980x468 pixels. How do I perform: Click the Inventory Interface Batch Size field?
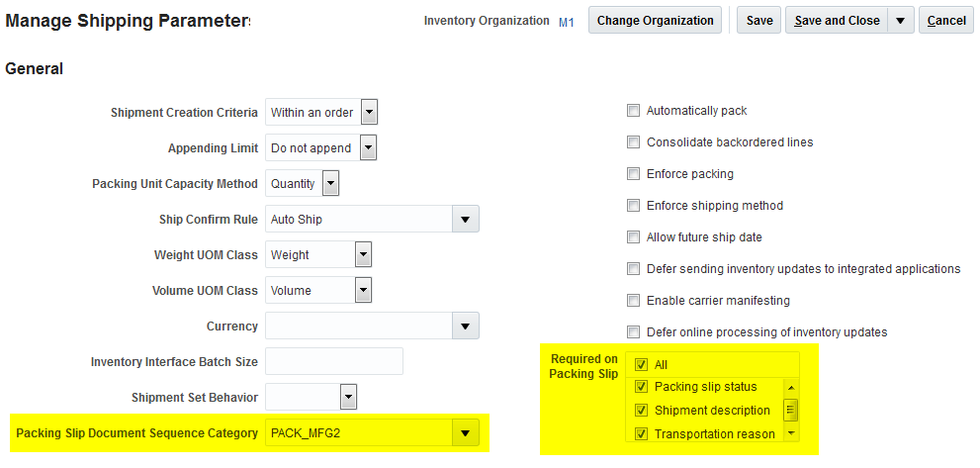click(334, 361)
